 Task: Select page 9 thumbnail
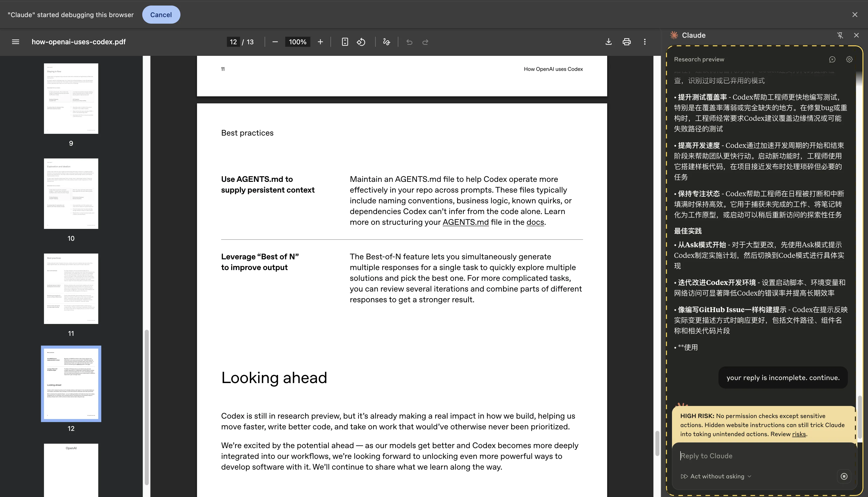tap(71, 98)
